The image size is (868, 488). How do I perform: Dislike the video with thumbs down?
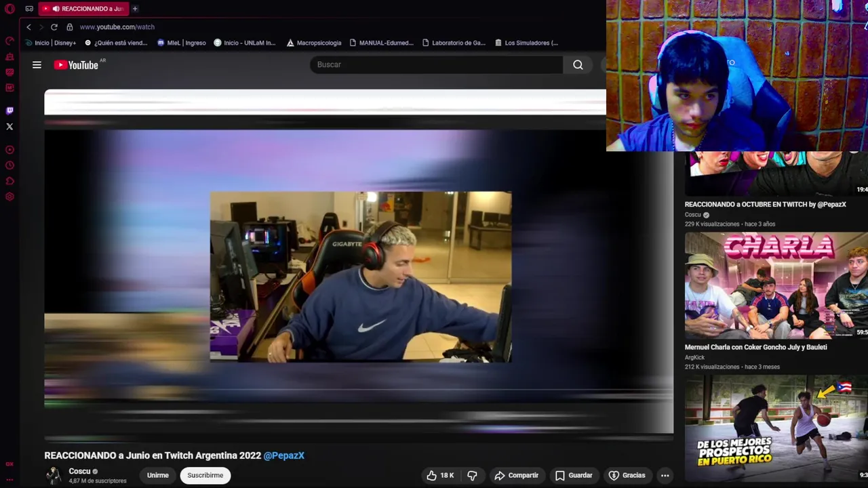473,475
